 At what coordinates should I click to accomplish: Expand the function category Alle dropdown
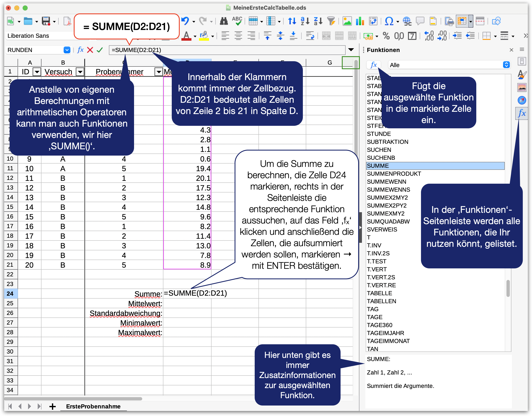click(506, 65)
